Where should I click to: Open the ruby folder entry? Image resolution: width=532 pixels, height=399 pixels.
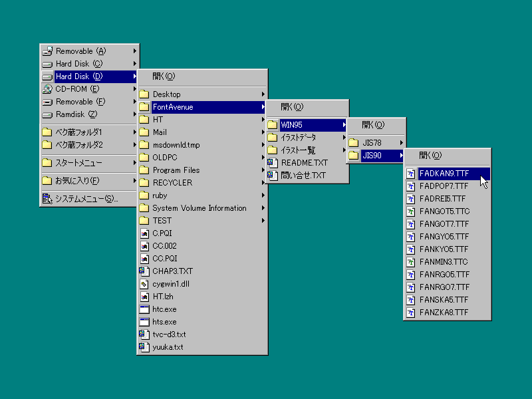click(x=203, y=196)
